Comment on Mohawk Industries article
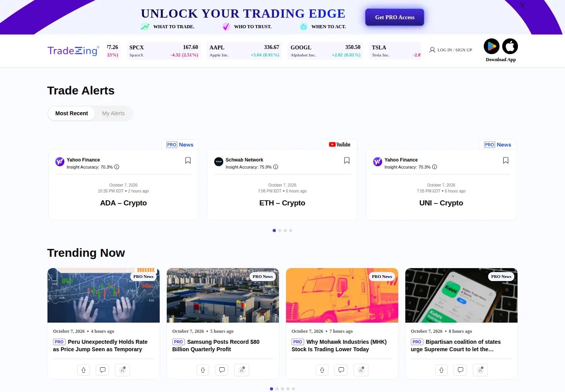 coord(341,370)
